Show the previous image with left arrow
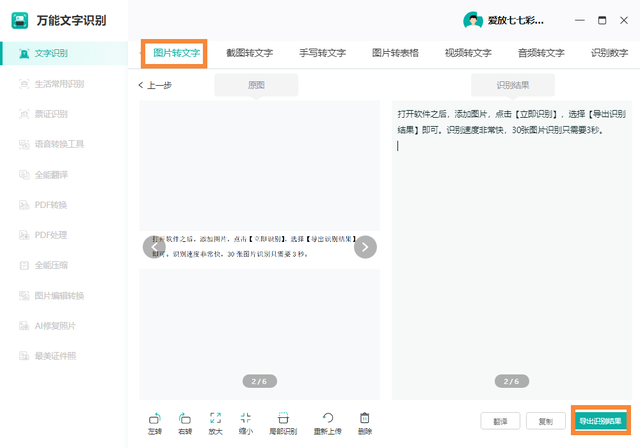This screenshot has height=448, width=640. tap(154, 247)
